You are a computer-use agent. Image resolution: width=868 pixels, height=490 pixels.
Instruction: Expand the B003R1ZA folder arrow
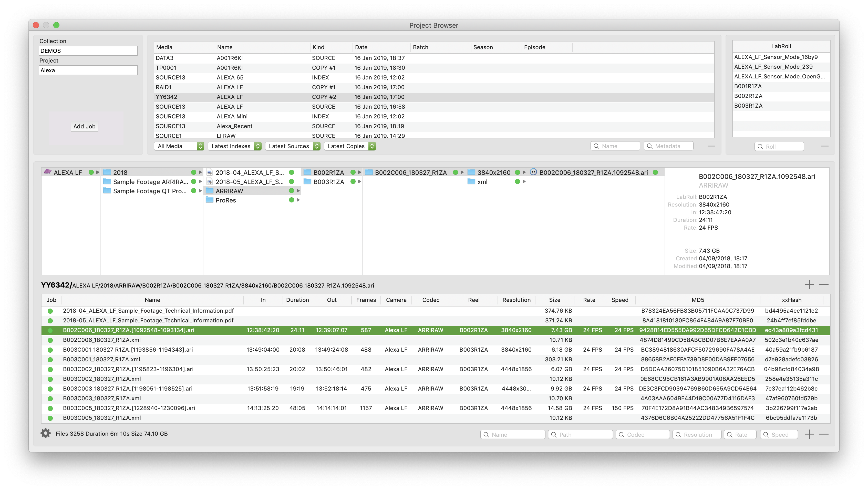point(359,182)
